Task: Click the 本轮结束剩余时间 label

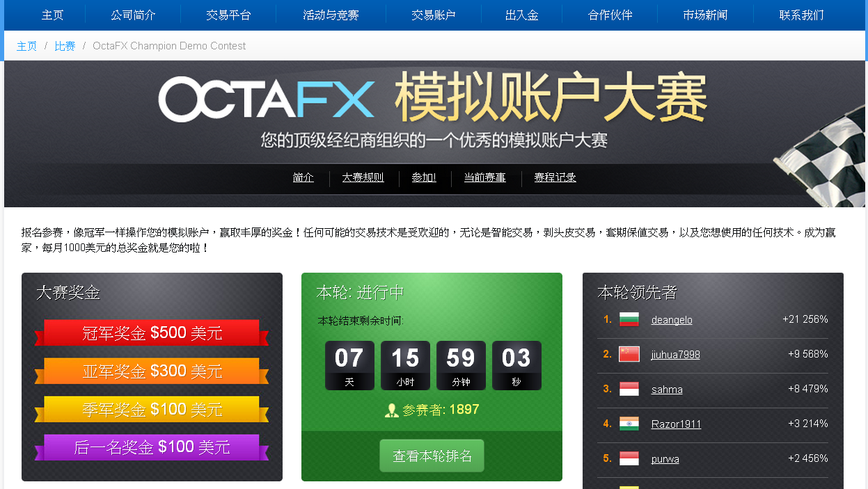Action: (361, 321)
